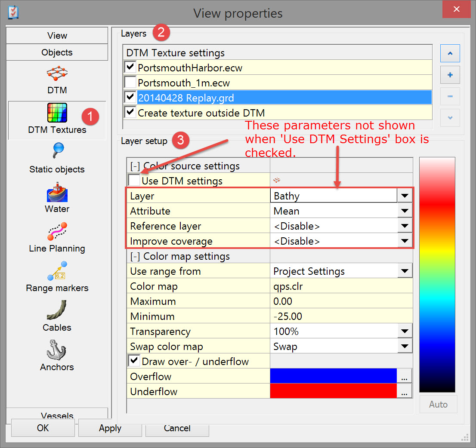Select the Anchors icon

[57, 350]
